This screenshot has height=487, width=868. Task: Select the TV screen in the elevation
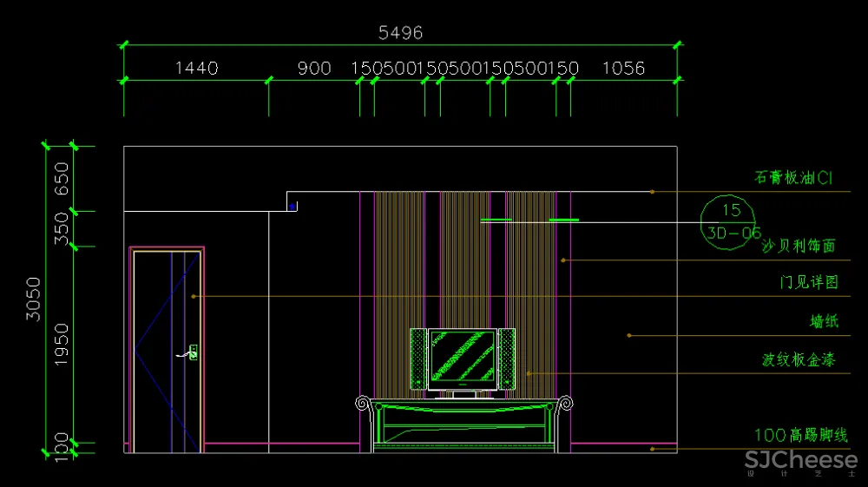point(462,356)
